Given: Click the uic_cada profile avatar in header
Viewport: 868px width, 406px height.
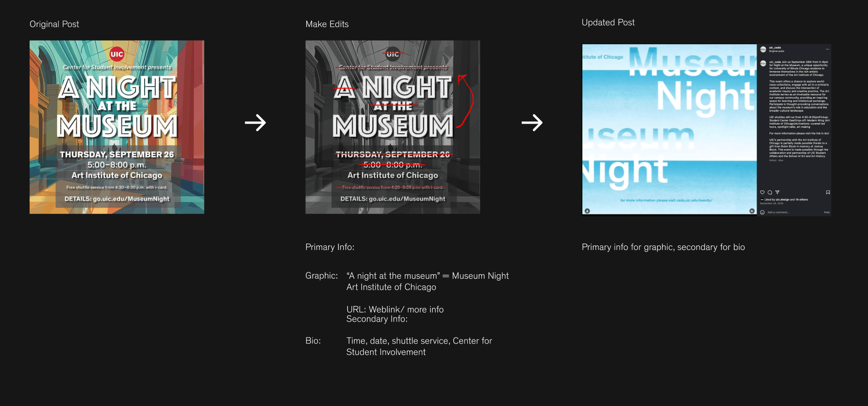Looking at the screenshot, I should tap(763, 49).
